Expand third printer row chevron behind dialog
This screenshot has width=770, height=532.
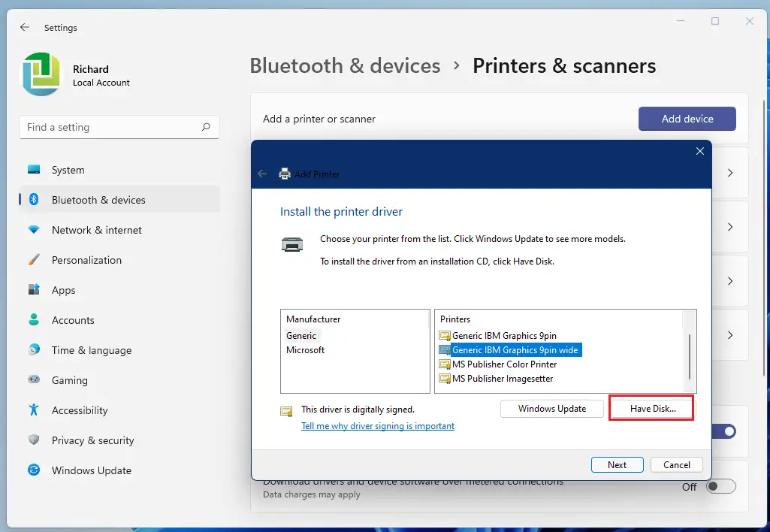click(x=730, y=281)
